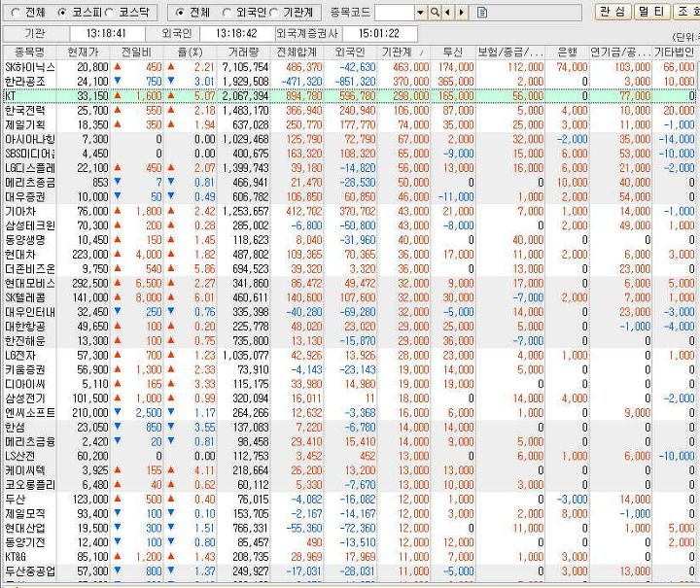Click the next stock arrow icon
Image resolution: width=700 pixels, height=588 pixels.
461,13
